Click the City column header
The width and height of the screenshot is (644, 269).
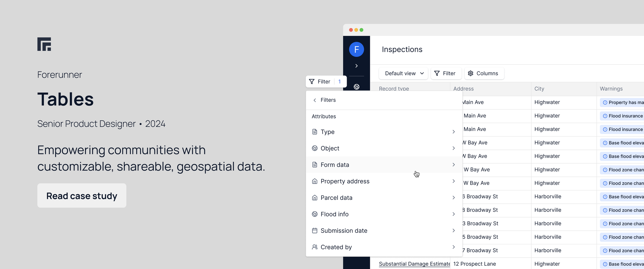click(539, 89)
